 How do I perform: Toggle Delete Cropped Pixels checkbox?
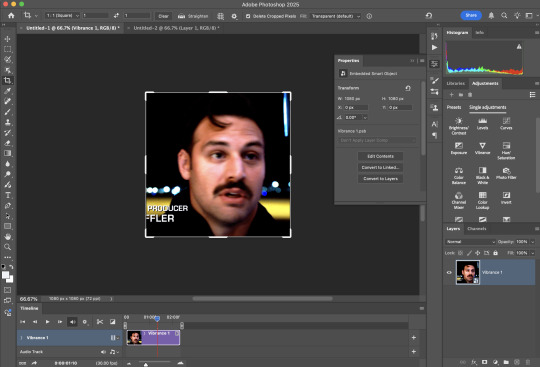(248, 16)
